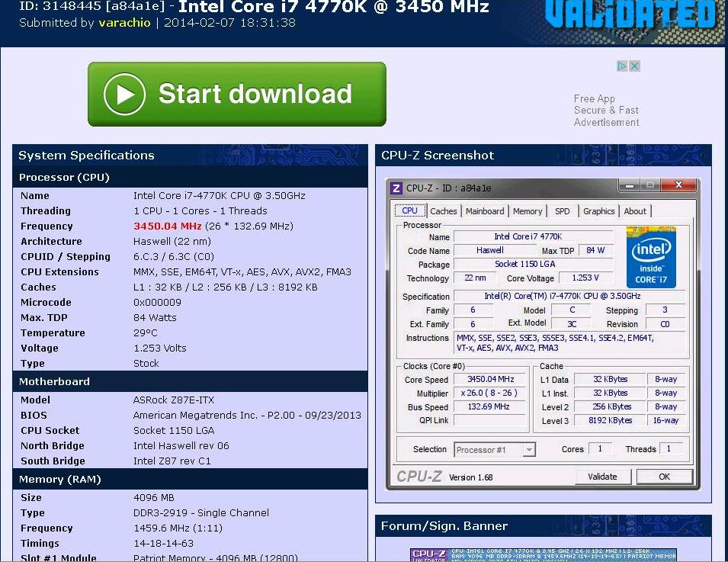Click the 'ASRock Z87E-ITX' model text
The height and width of the screenshot is (562, 728).
pos(174,400)
